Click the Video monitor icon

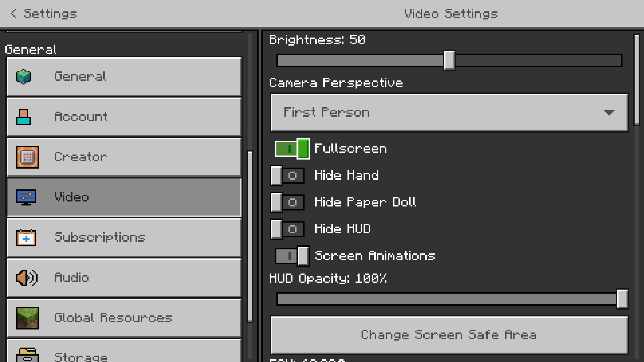pos(26,197)
